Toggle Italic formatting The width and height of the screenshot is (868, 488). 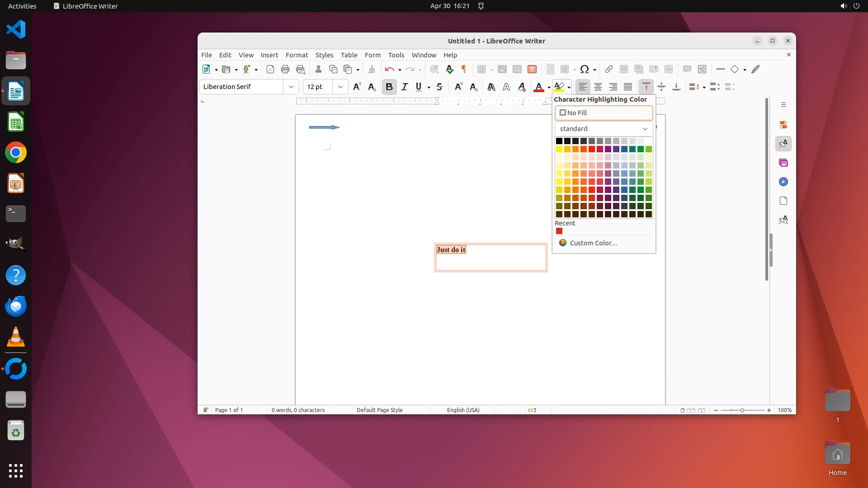coord(404,87)
